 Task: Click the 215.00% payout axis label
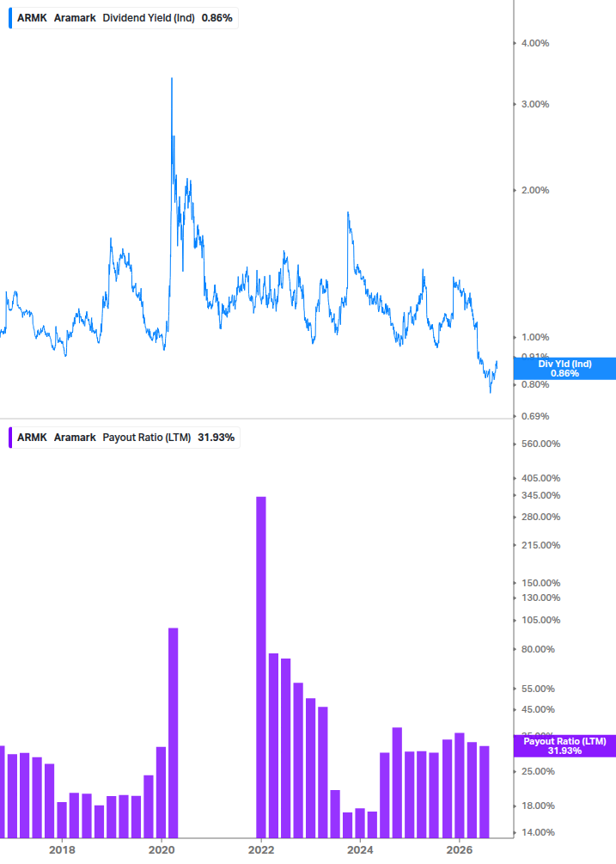point(540,545)
